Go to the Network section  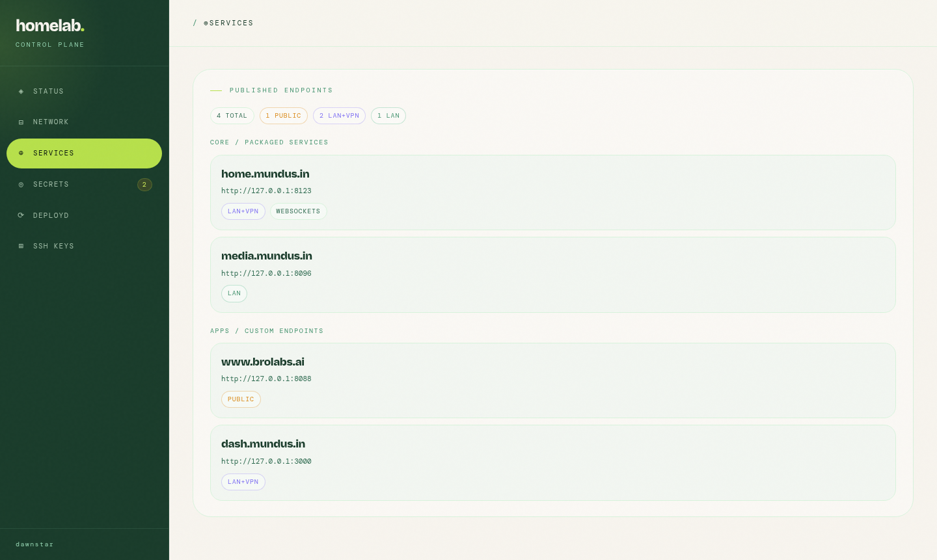coord(84,122)
